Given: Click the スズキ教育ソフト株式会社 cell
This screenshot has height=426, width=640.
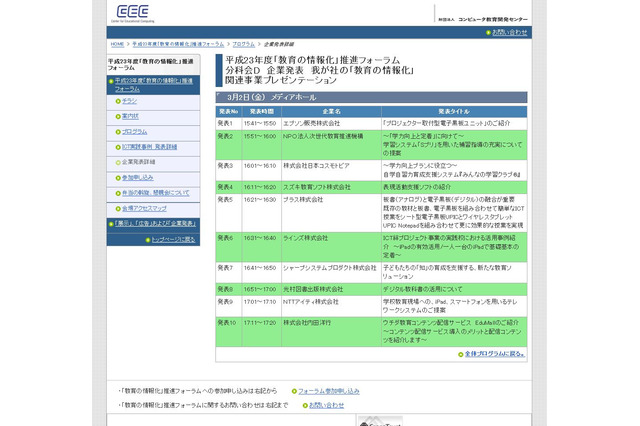Looking at the screenshot, I should click(x=331, y=187).
